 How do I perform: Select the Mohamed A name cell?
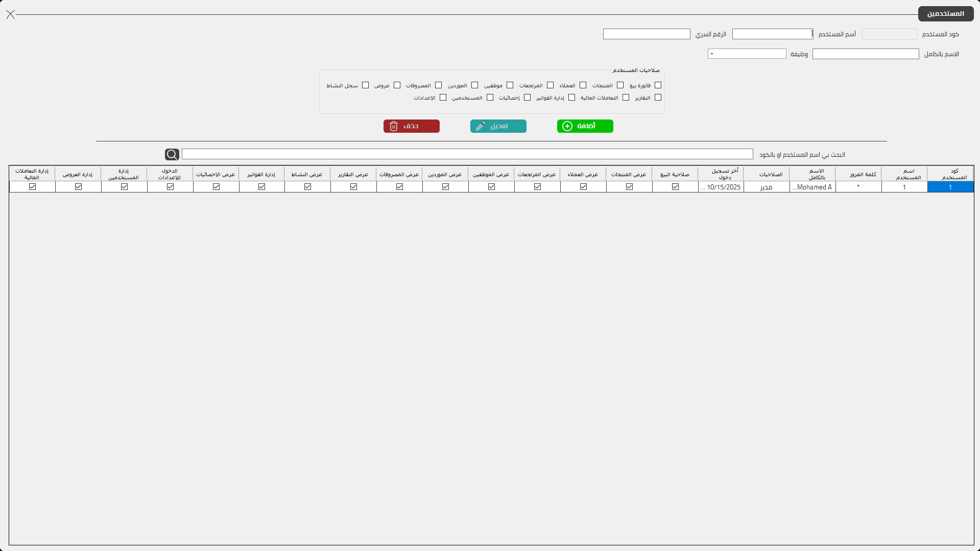point(812,187)
